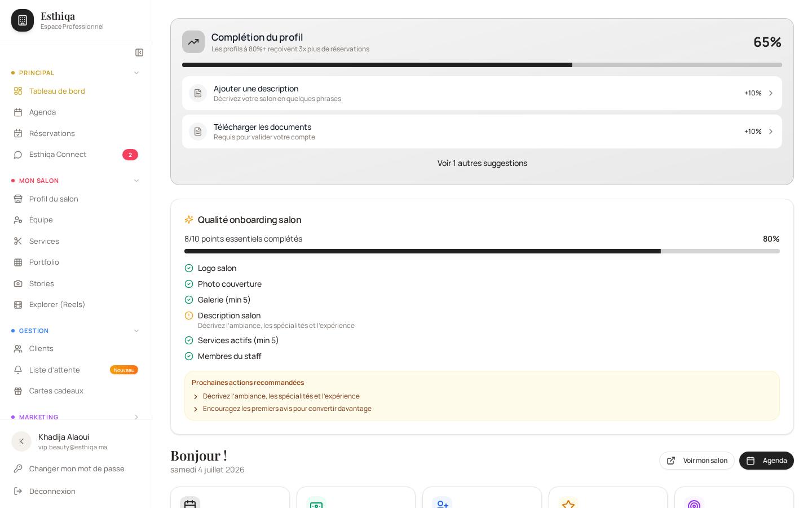Image resolution: width=812 pixels, height=508 pixels.
Task: Click the Logo salon completed check mark
Action: click(x=189, y=268)
